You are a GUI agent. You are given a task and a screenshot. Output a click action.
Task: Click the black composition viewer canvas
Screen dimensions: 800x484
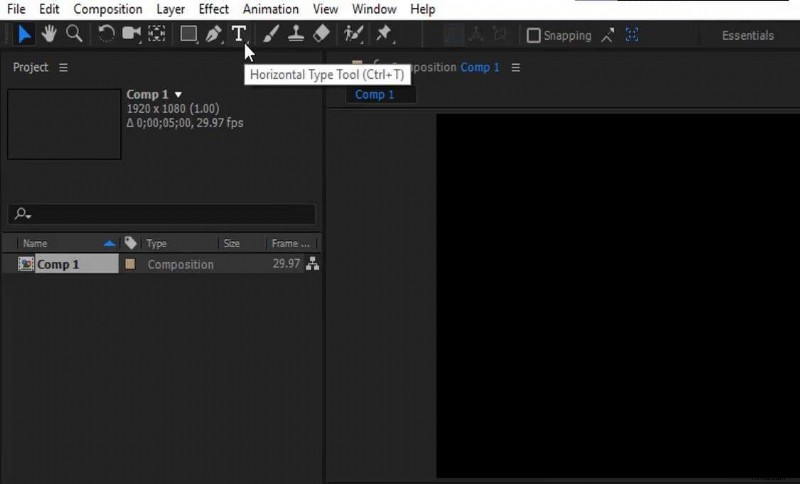[618, 296]
